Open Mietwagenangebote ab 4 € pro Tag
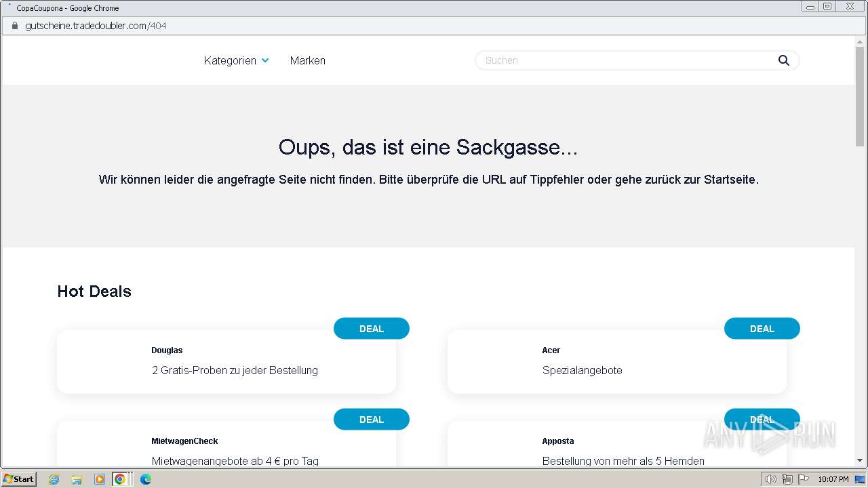The height and width of the screenshot is (488, 868). tap(235, 461)
